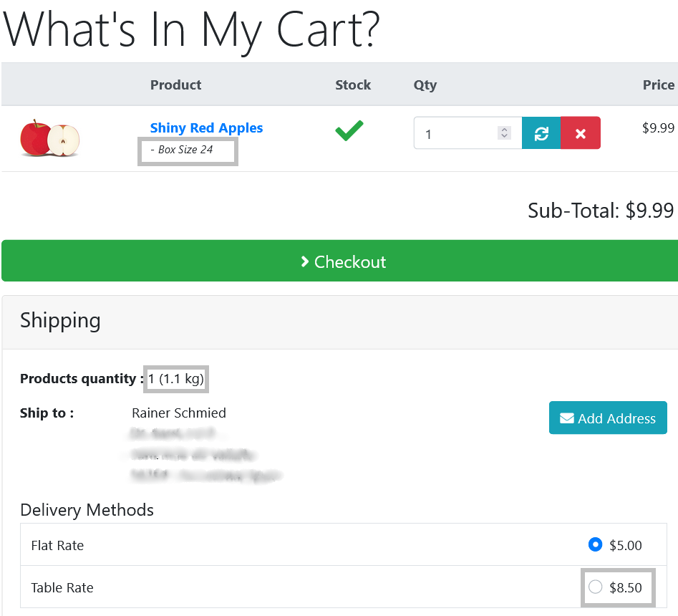This screenshot has width=678, height=616.
Task: Proceed with the green Checkout button
Action: tap(340, 261)
